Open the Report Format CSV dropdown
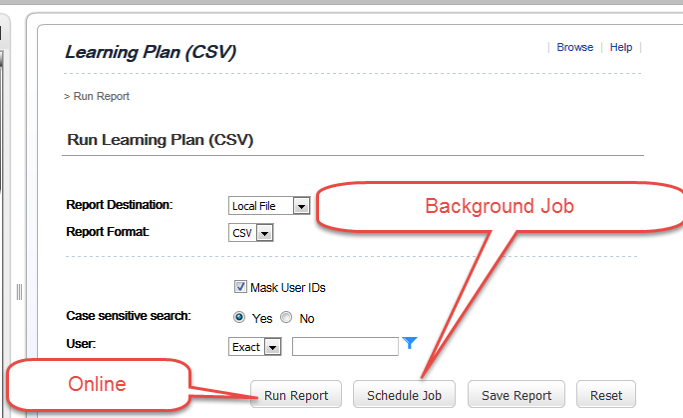 250,233
